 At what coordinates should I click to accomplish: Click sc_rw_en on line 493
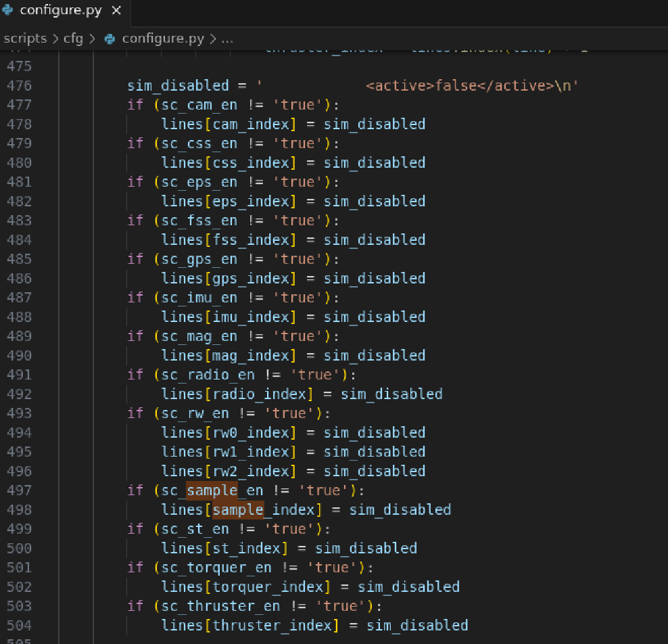pos(195,413)
